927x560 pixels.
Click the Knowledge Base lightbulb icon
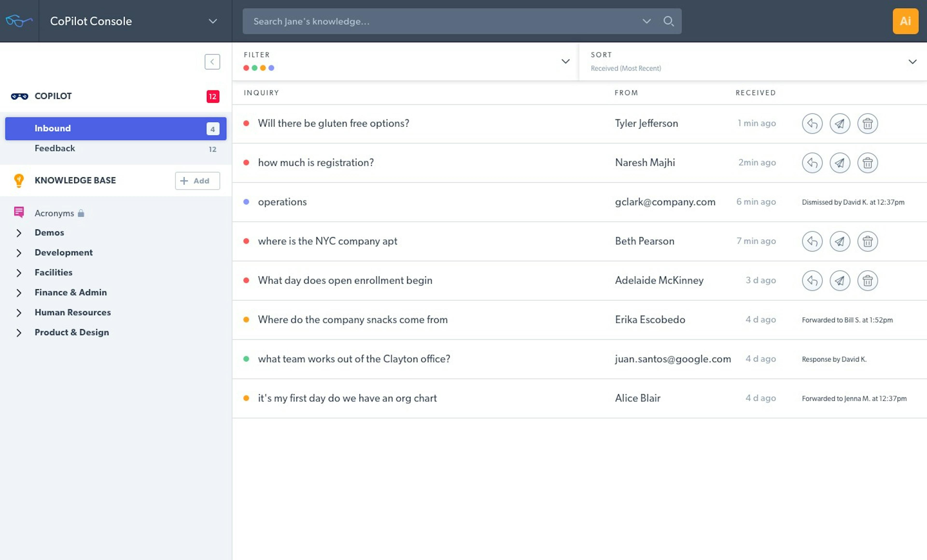coord(19,181)
